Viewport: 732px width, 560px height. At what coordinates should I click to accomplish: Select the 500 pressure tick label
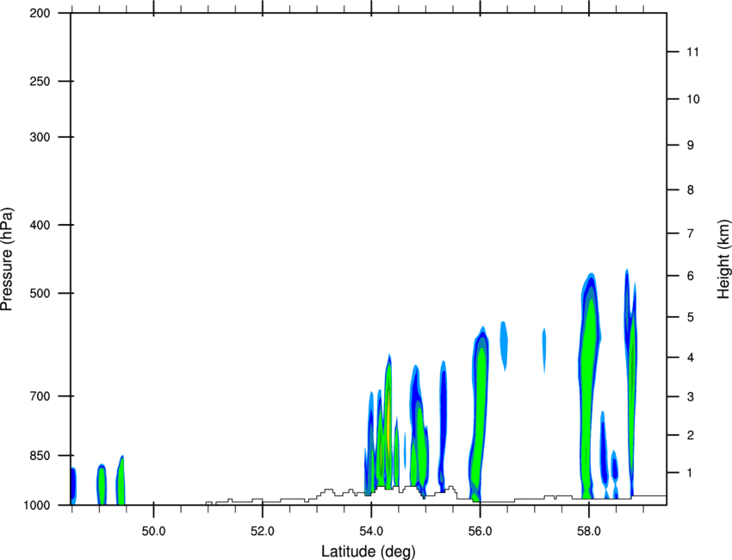tap(40, 293)
